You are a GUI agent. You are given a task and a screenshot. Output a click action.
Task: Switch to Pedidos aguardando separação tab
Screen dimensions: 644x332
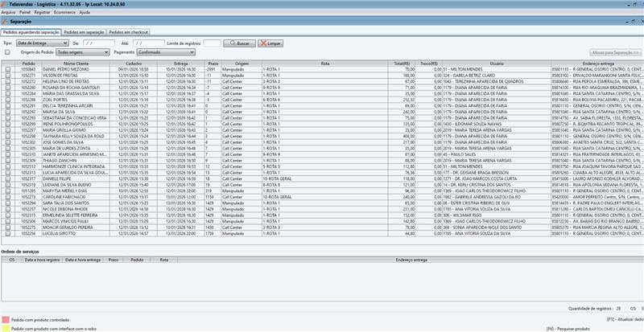[31, 32]
